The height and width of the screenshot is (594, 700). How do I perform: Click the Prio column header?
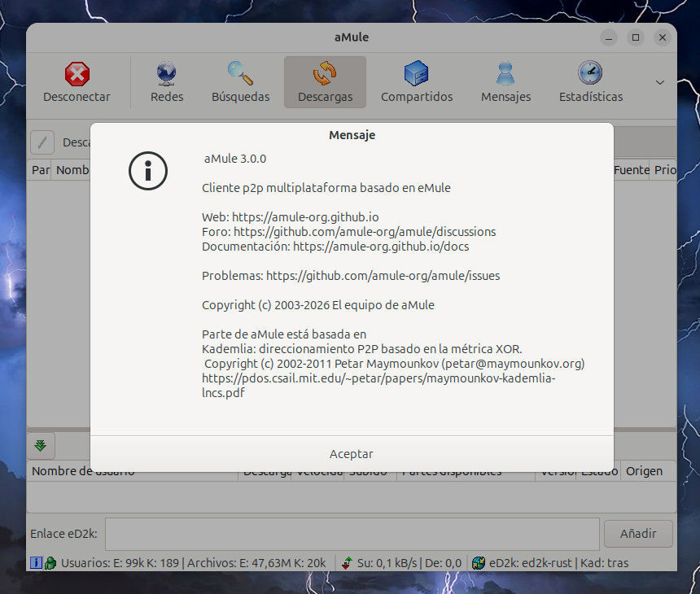(x=664, y=170)
